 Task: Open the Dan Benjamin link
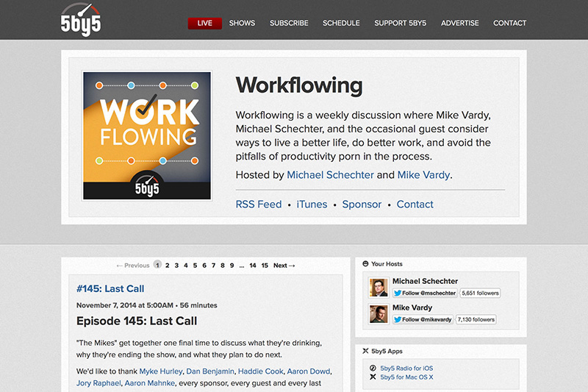point(210,371)
